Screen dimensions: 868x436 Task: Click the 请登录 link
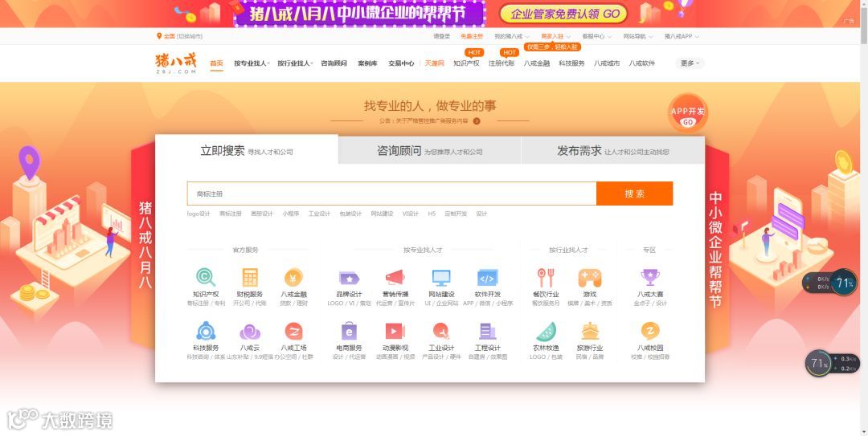pos(442,36)
